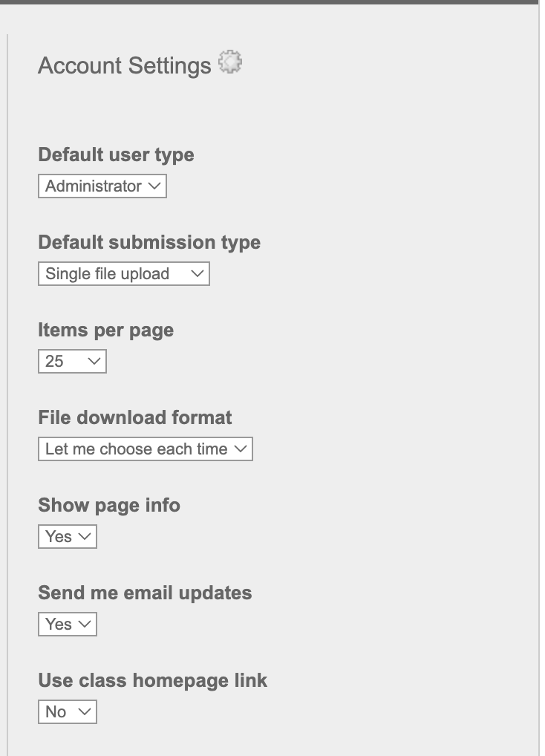Click the chevron arrow next to Single file upload

point(197,274)
